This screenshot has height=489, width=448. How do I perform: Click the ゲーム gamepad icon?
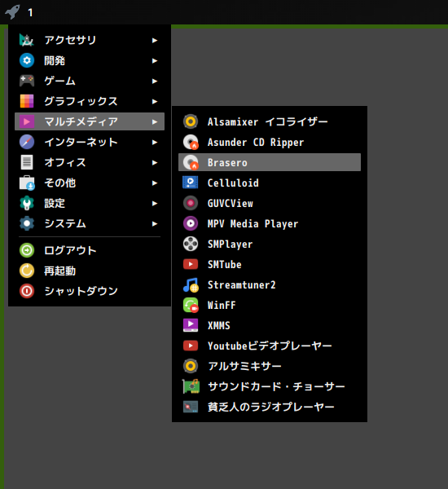27,81
